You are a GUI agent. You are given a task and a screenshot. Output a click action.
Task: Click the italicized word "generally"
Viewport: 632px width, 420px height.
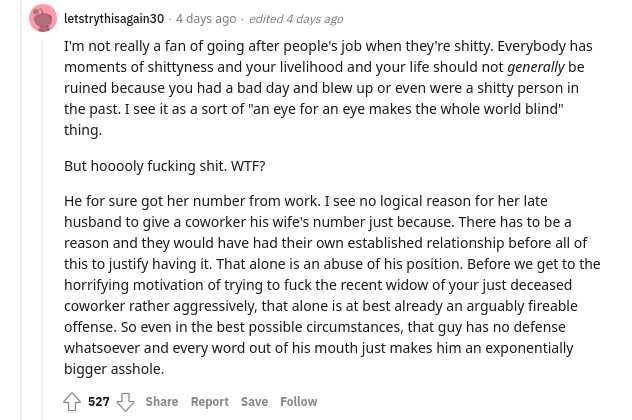(536, 67)
